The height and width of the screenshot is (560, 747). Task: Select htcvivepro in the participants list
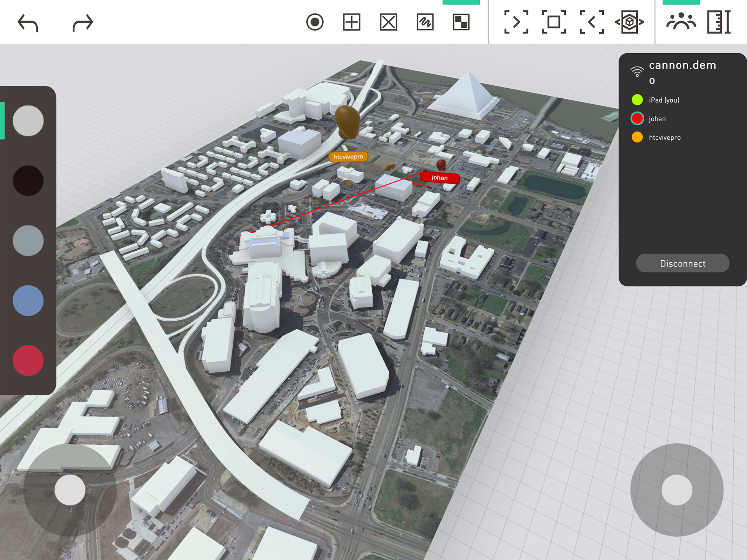point(664,137)
